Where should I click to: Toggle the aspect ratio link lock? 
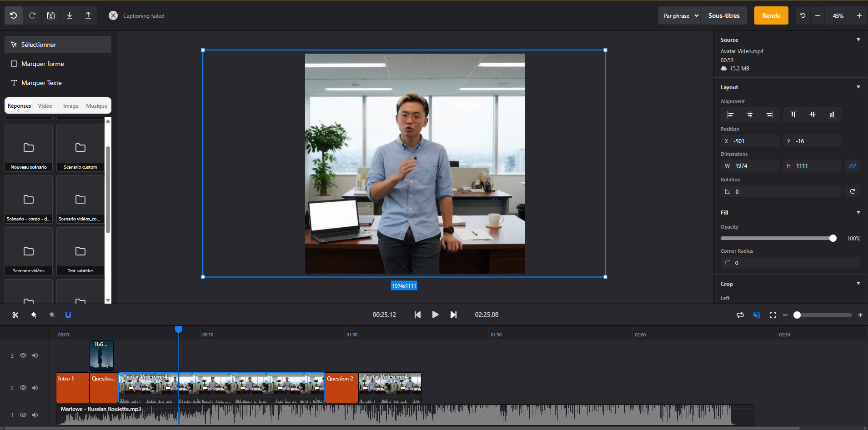click(853, 166)
